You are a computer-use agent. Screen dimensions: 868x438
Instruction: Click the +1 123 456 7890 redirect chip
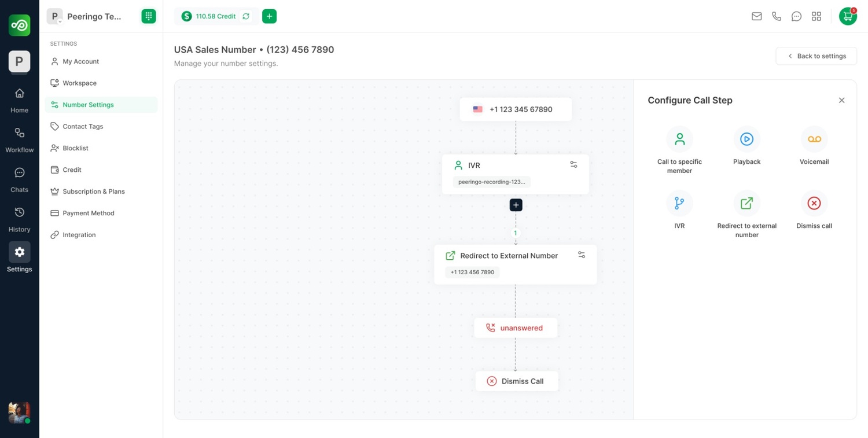pyautogui.click(x=472, y=272)
